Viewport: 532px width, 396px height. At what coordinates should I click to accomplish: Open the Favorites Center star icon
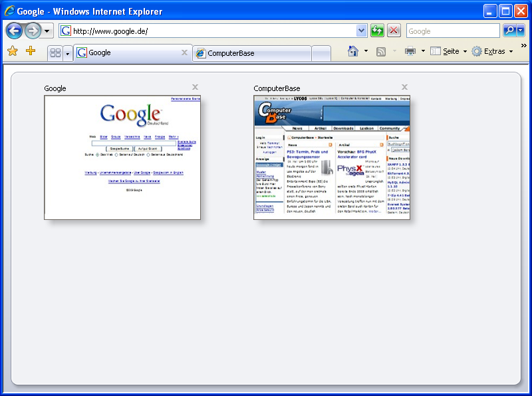pos(13,51)
